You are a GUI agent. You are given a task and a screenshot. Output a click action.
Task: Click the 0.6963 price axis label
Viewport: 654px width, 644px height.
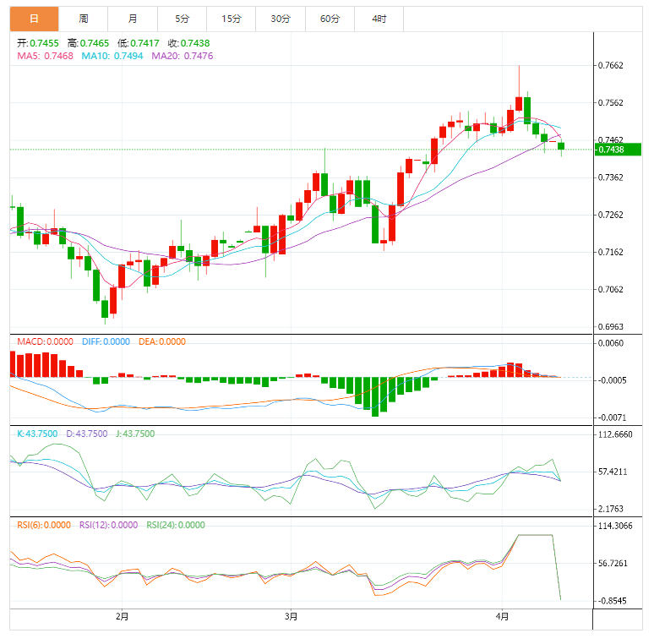tap(611, 326)
